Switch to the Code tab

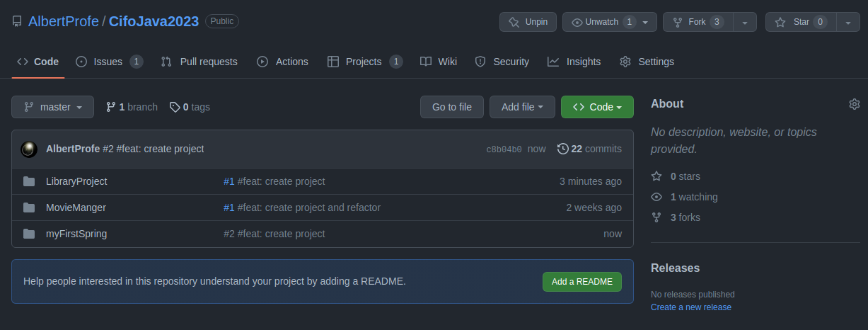[x=38, y=62]
